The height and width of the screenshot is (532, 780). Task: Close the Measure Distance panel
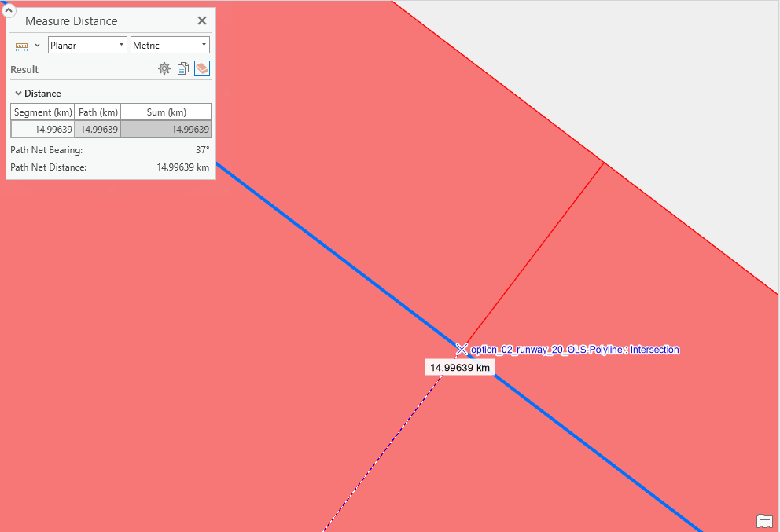202,20
